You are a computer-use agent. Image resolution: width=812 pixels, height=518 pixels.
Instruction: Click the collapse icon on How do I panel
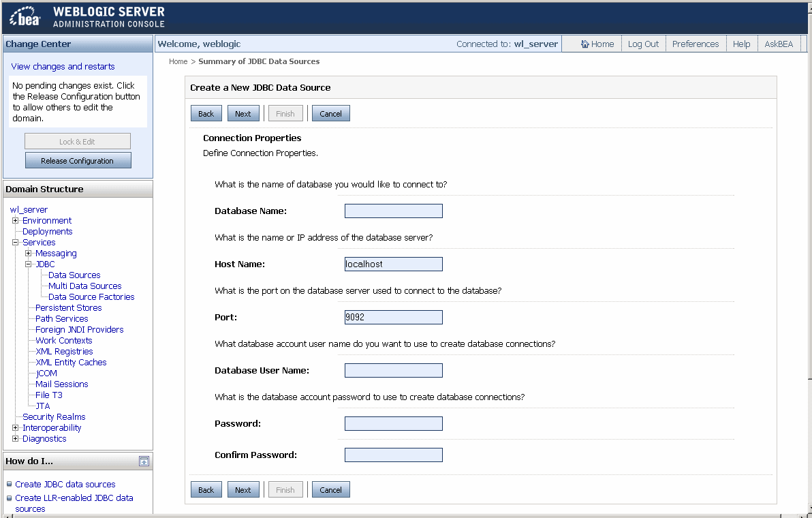pos(144,461)
